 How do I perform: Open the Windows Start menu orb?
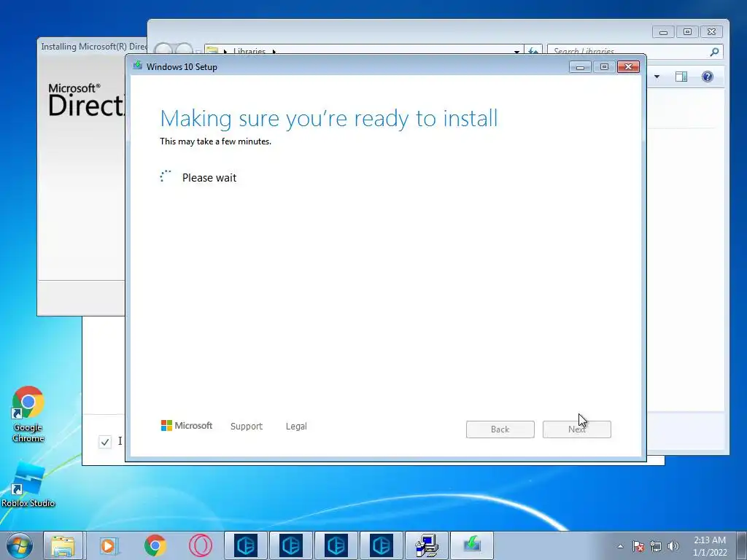tap(19, 545)
